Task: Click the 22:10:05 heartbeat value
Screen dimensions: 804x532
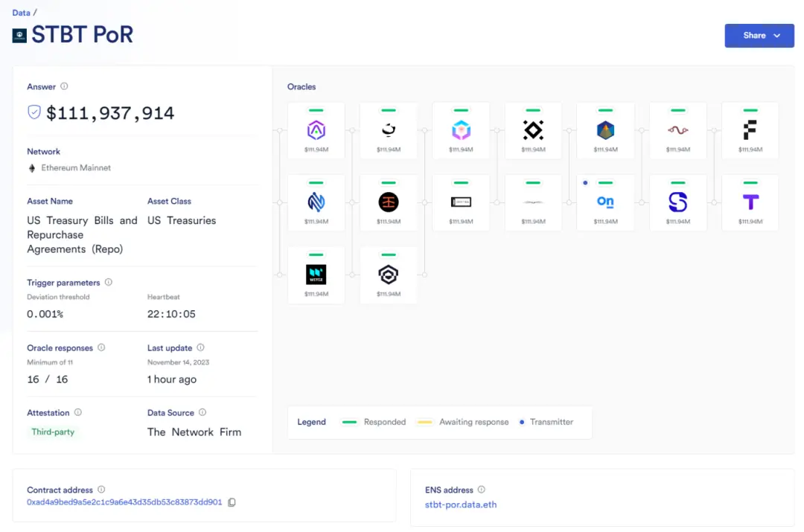Action: [x=171, y=314]
